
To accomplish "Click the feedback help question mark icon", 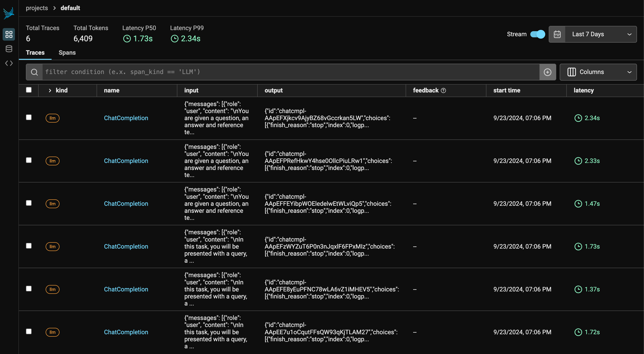I will click(x=443, y=90).
